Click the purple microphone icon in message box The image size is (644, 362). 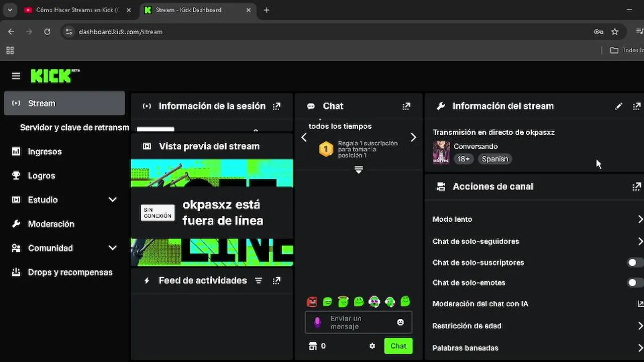tap(317, 322)
